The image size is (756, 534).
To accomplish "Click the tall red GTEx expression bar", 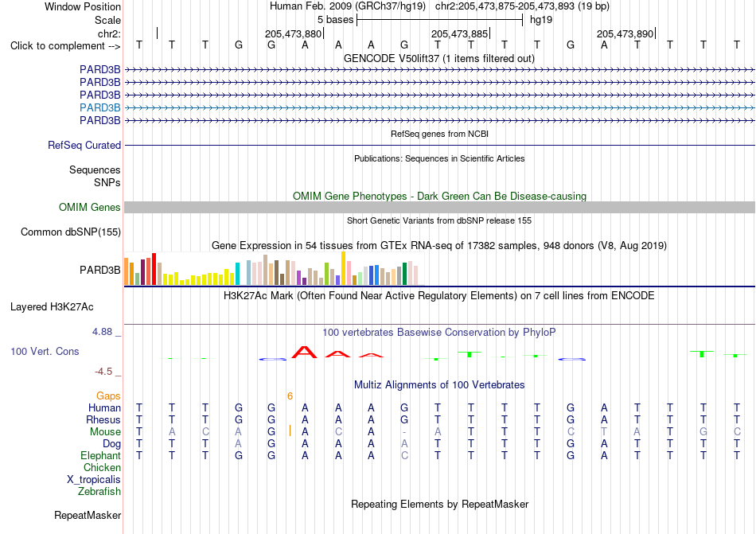I will (154, 269).
